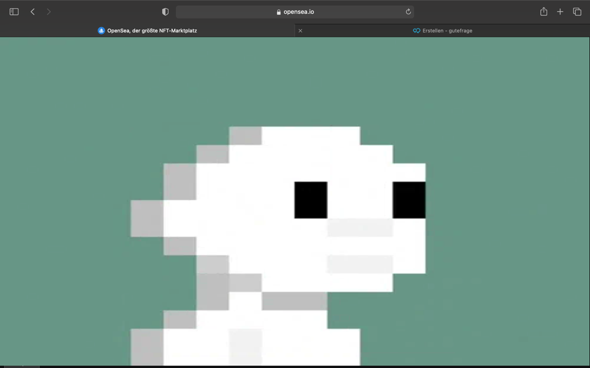This screenshot has height=368, width=590.
Task: Click the gray collar stripe under the head
Action: (294, 301)
